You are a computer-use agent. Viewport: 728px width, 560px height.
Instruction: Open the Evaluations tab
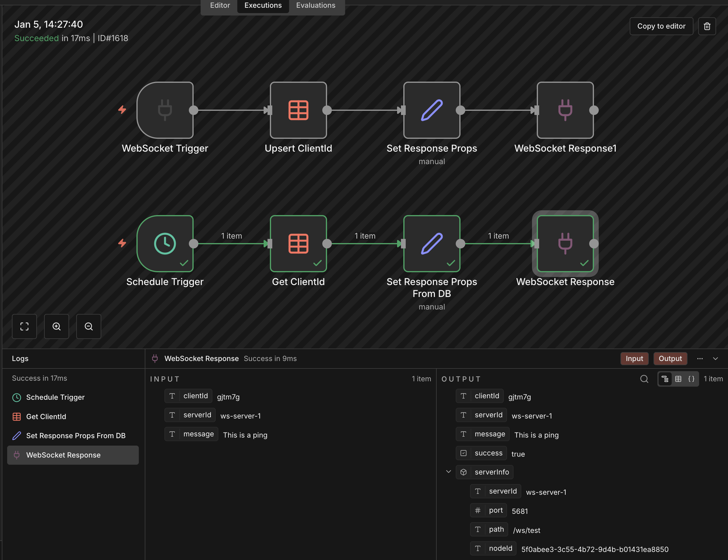coord(315,5)
